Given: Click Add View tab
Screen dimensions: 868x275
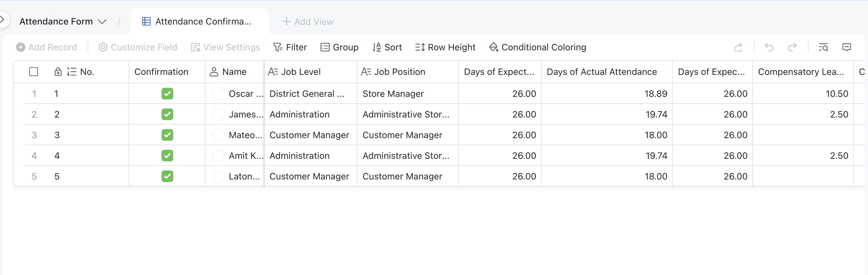Looking at the screenshot, I should coord(307,22).
